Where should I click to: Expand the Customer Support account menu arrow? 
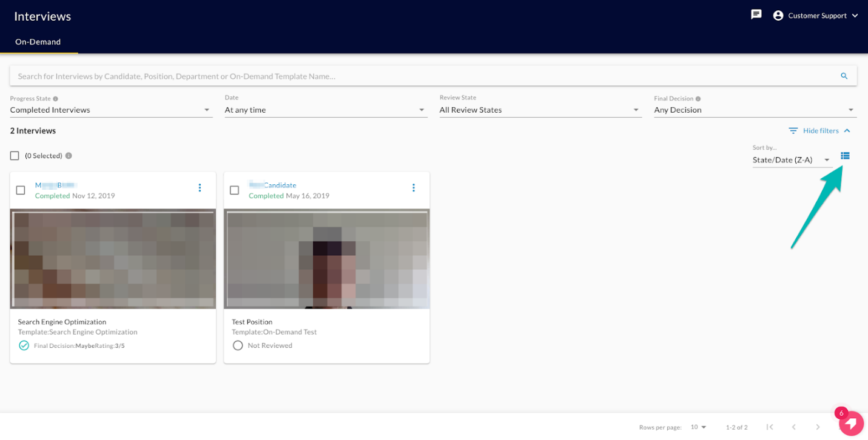tap(855, 16)
